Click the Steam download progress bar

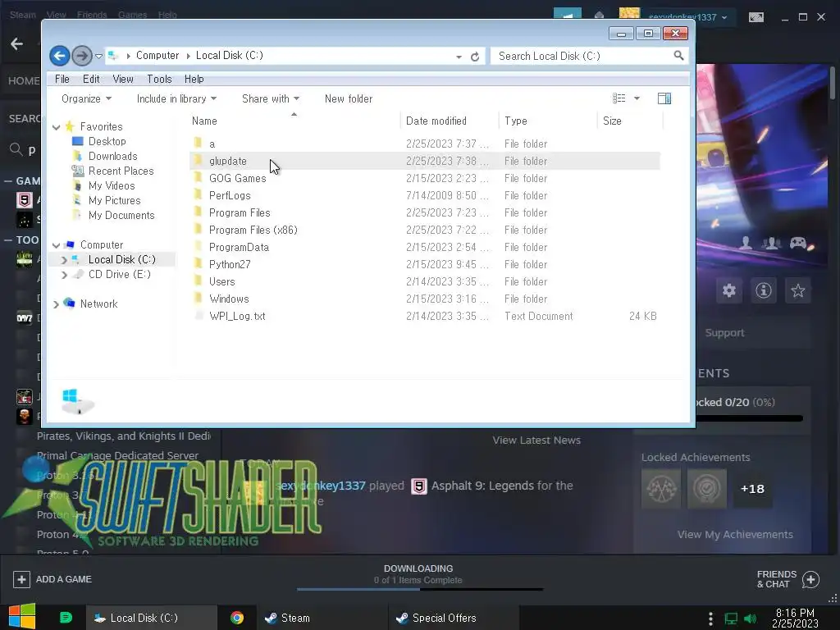[420, 589]
